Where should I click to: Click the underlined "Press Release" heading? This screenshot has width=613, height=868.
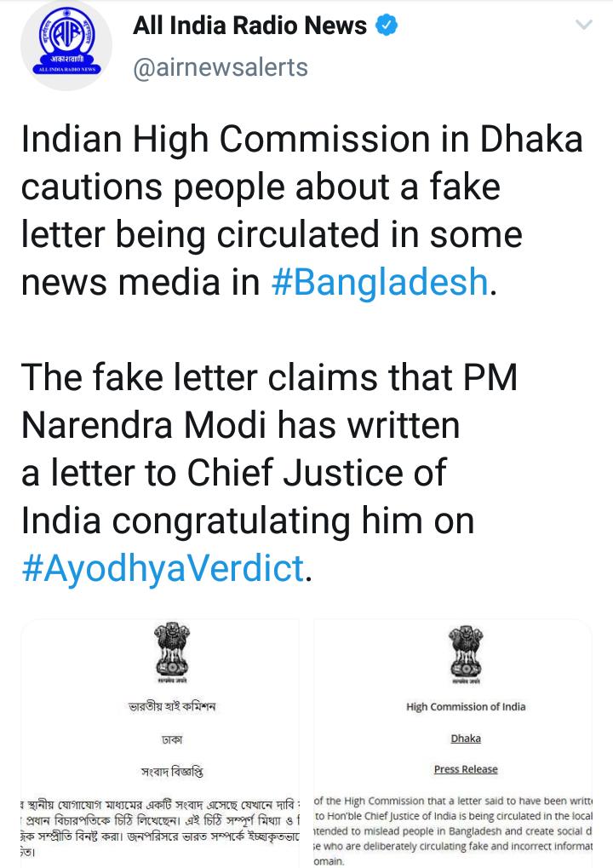pyautogui.click(x=466, y=768)
